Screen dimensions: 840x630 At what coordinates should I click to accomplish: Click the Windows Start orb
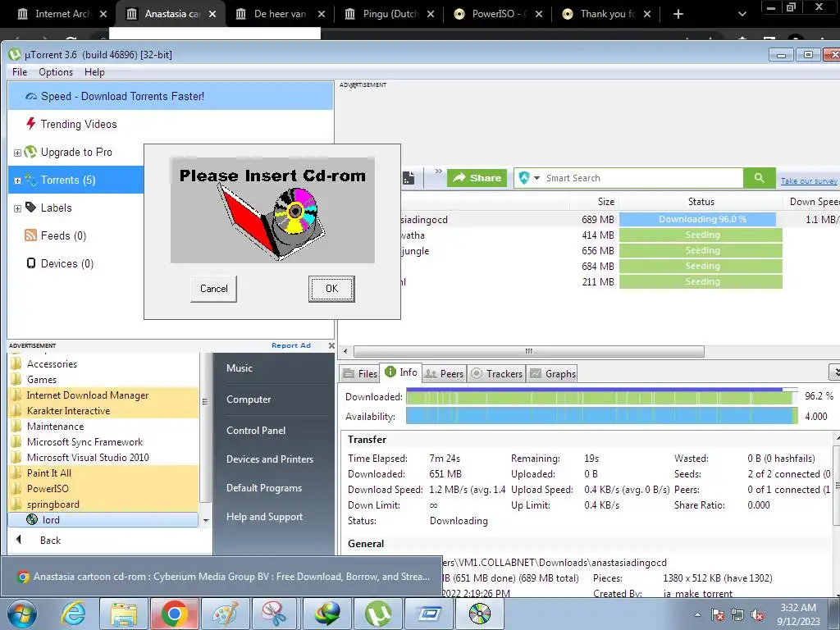[x=21, y=614]
